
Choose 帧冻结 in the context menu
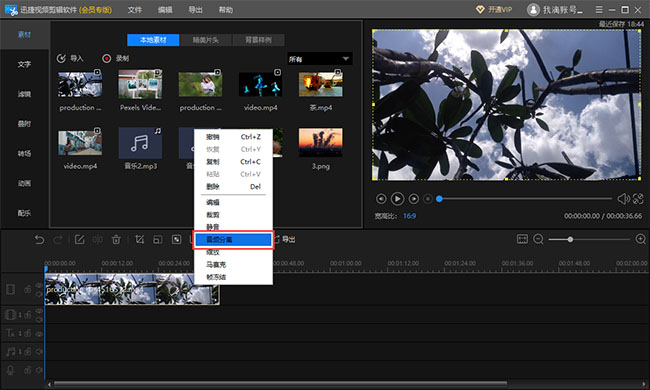point(233,277)
